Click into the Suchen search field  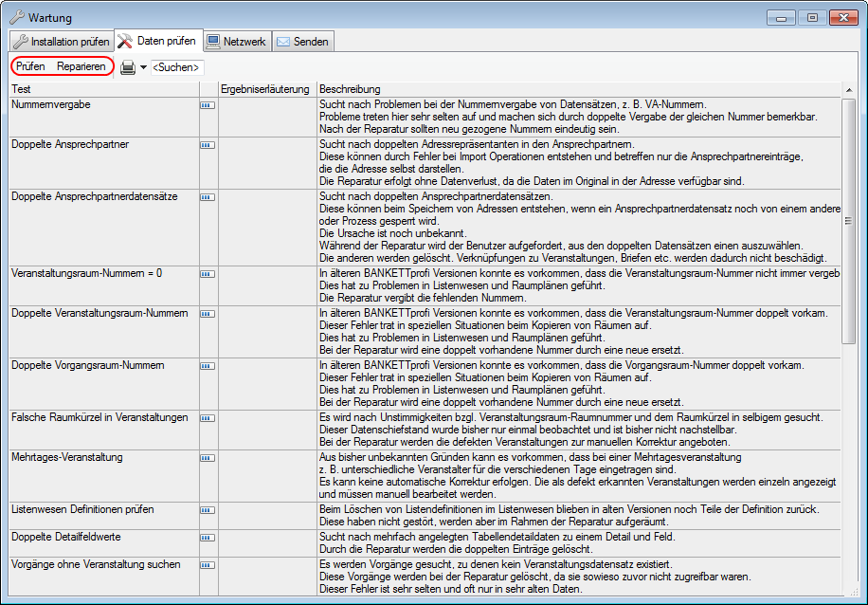click(177, 67)
